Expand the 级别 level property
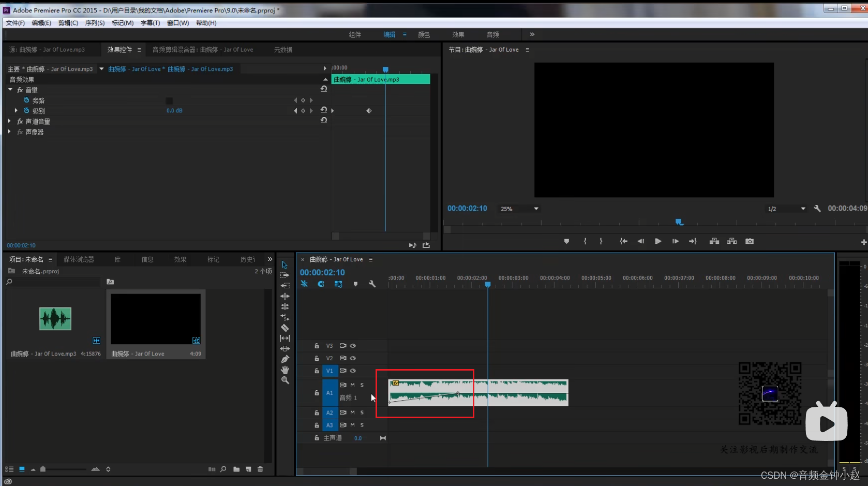Image resolution: width=868 pixels, height=486 pixels. click(x=16, y=111)
